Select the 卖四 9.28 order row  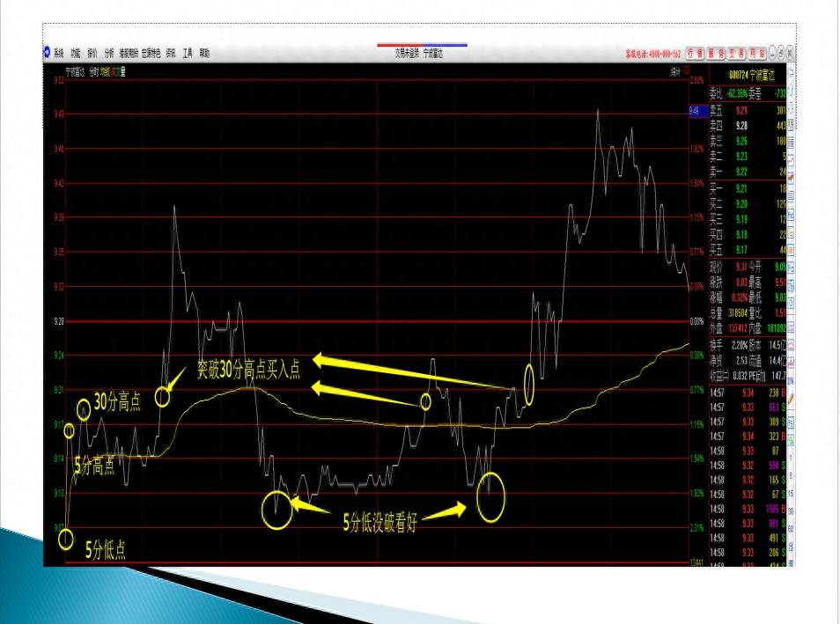click(748, 126)
